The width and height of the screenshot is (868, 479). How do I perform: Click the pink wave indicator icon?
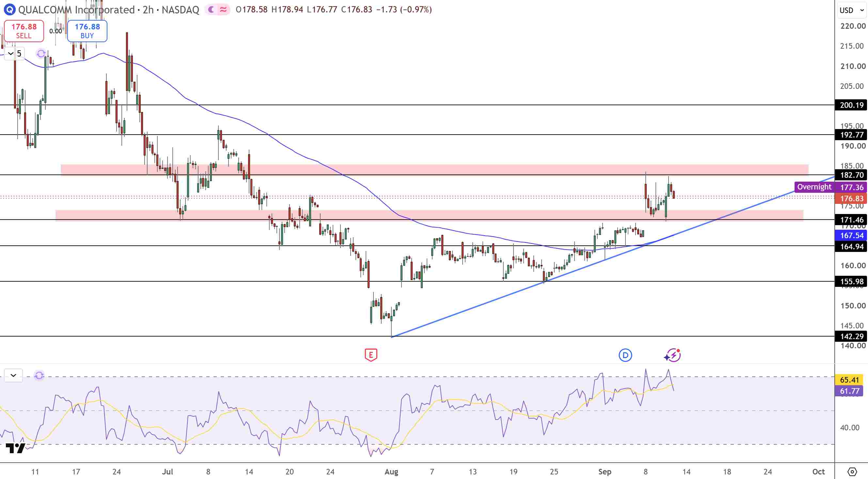pos(223,9)
